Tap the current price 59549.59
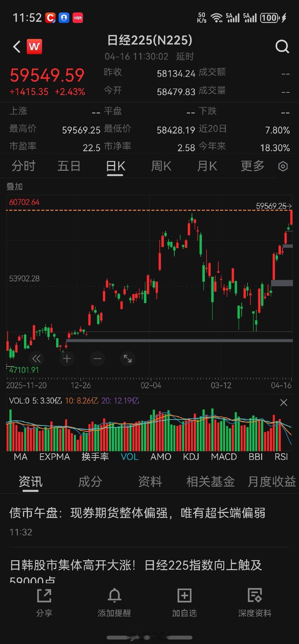This screenshot has height=644, width=299. pos(47,75)
